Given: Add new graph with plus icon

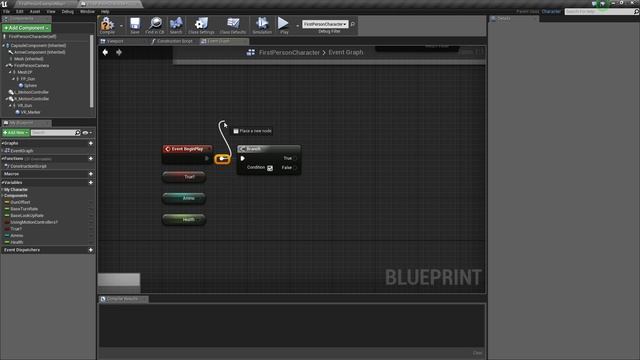Looking at the screenshot, I should click(91, 143).
